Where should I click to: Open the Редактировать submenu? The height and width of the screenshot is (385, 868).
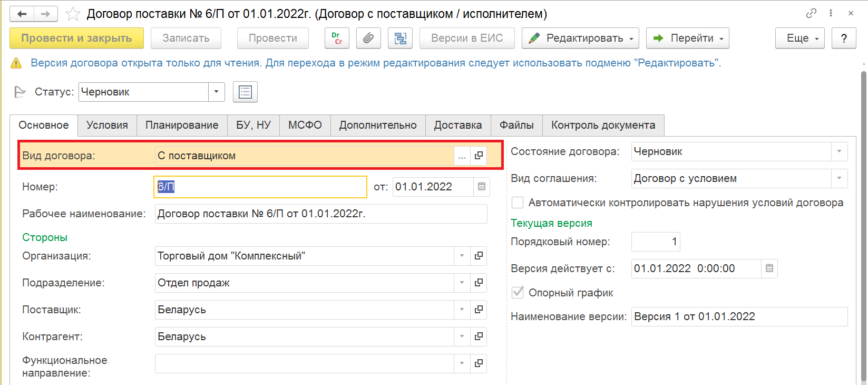pyautogui.click(x=580, y=38)
